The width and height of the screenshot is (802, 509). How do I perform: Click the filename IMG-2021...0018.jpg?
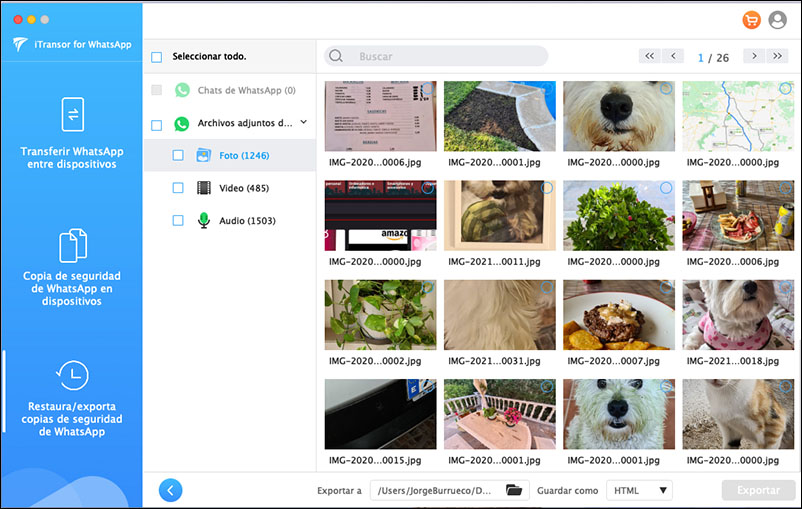pyautogui.click(x=732, y=361)
